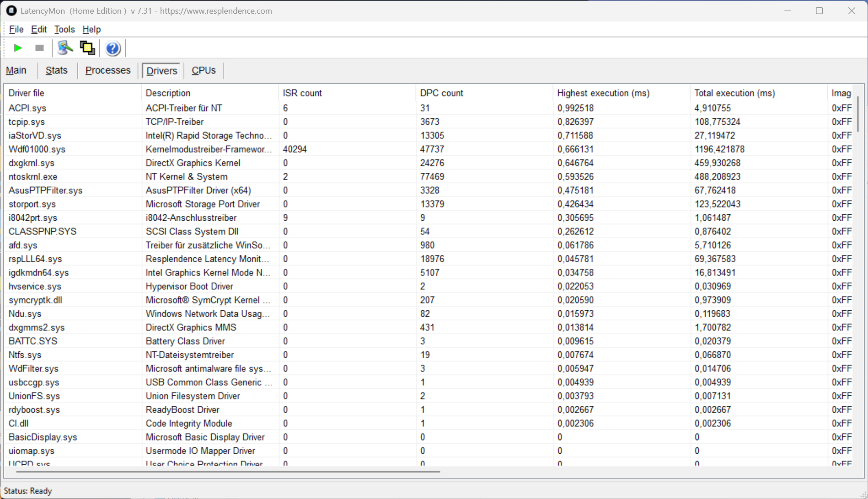Image resolution: width=868 pixels, height=499 pixels.
Task: Click the gray stop monitoring icon
Action: point(39,48)
